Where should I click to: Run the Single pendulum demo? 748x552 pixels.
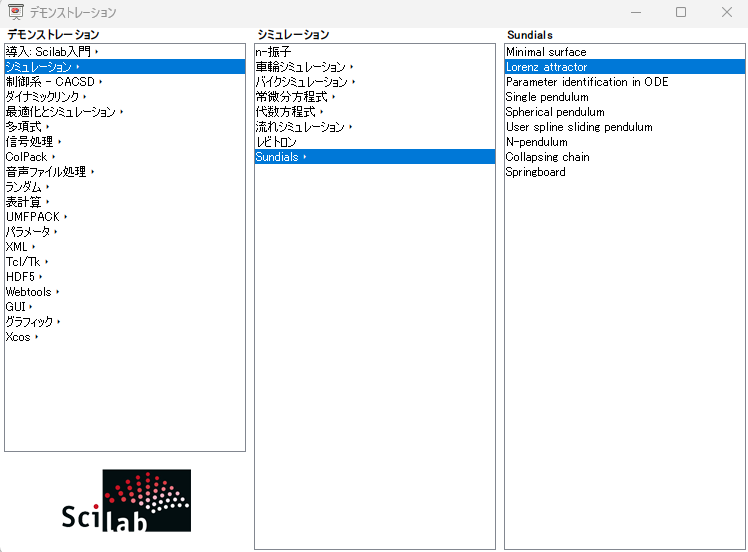coord(625,97)
